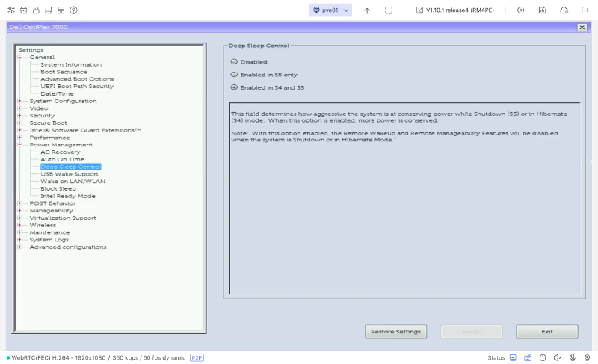Click the Advanced configurations tree label
This screenshot has width=598, height=364.
point(68,247)
